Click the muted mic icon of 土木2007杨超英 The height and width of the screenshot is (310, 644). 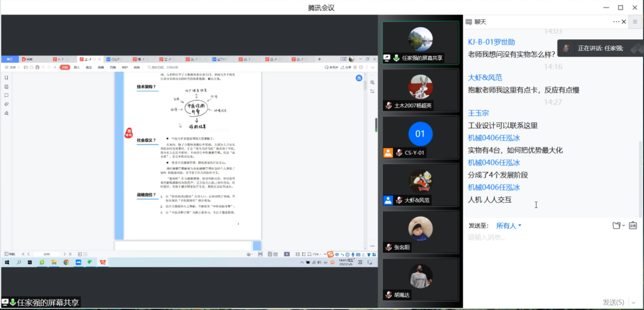tap(389, 106)
